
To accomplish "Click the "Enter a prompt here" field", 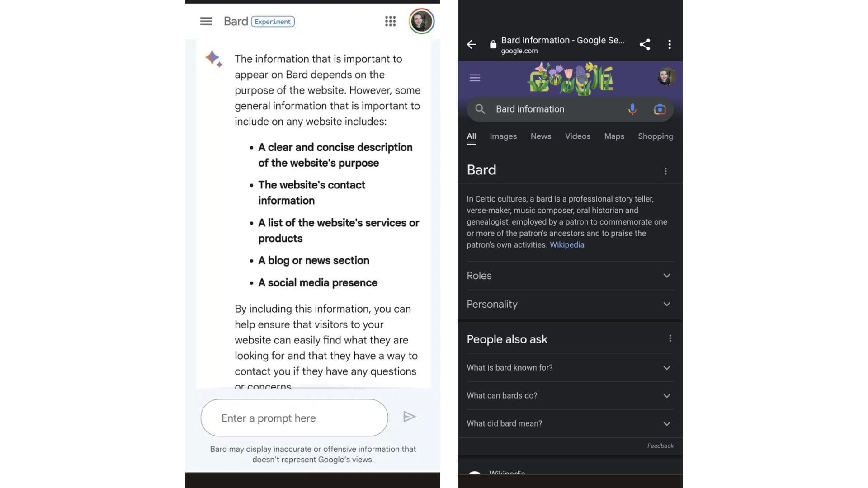I will coord(294,418).
